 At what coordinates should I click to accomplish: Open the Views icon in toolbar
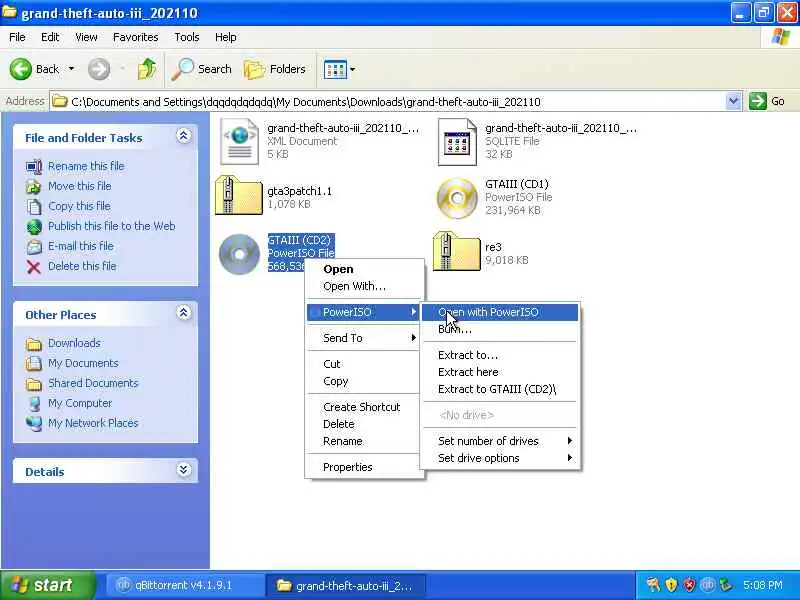coord(335,69)
